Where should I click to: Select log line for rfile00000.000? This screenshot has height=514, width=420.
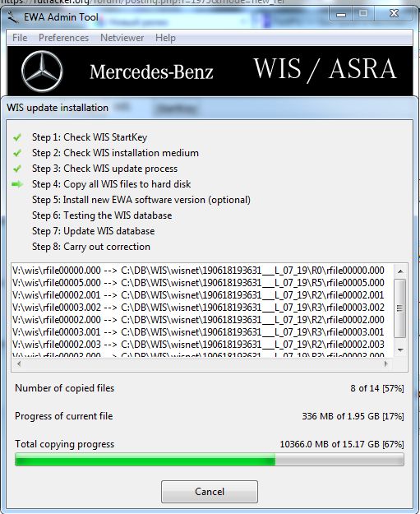click(198, 271)
